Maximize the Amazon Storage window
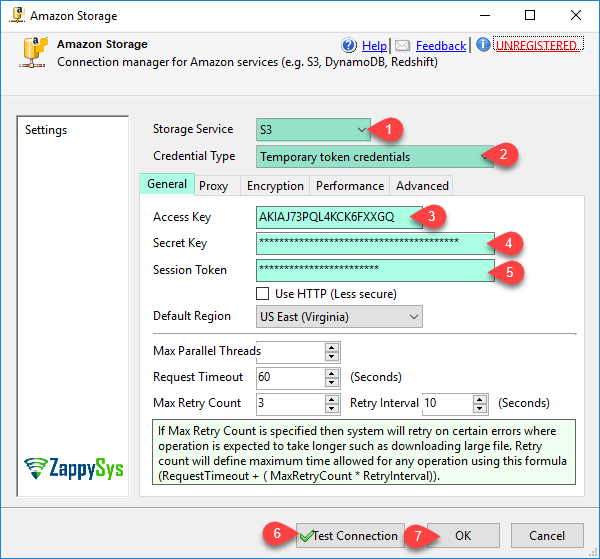Screen dimensions: 600x559 coord(530,15)
